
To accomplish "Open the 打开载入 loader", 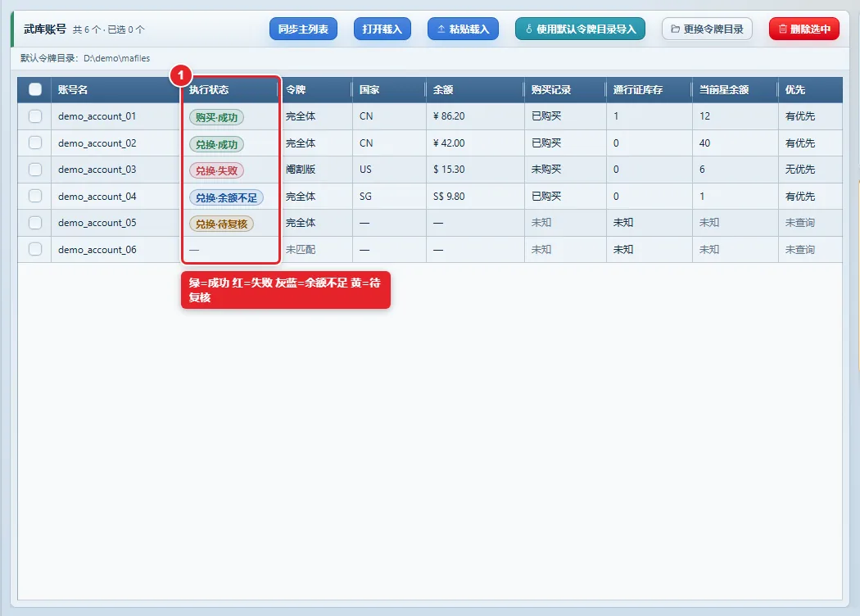I will pyautogui.click(x=382, y=29).
